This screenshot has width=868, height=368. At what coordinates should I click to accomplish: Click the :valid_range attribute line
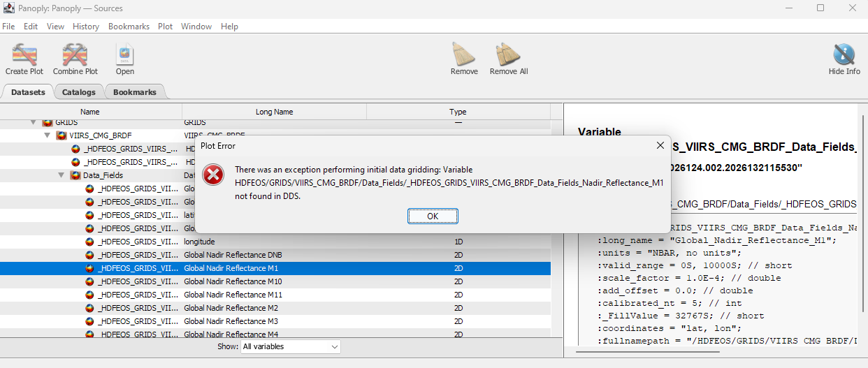coord(694,265)
